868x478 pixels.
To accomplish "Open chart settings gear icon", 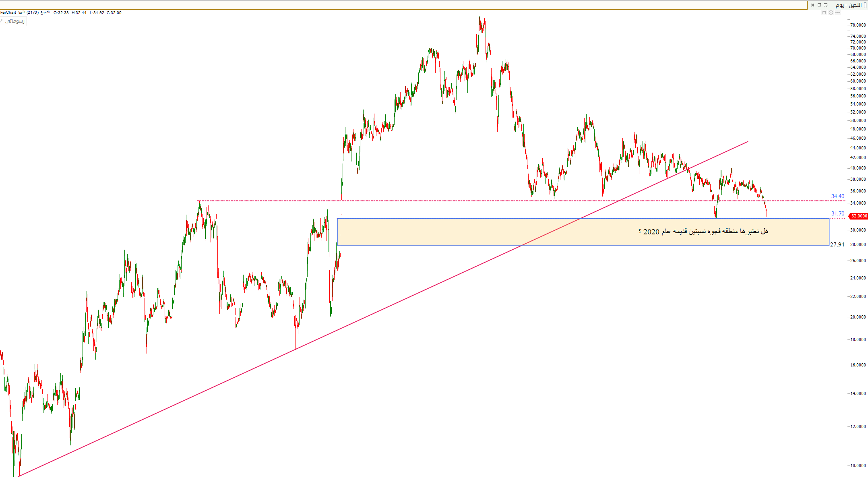I will coord(831,13).
